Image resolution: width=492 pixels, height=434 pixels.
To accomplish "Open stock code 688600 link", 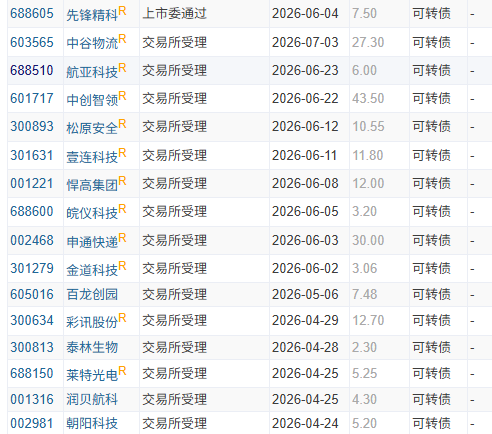I will [x=32, y=211].
